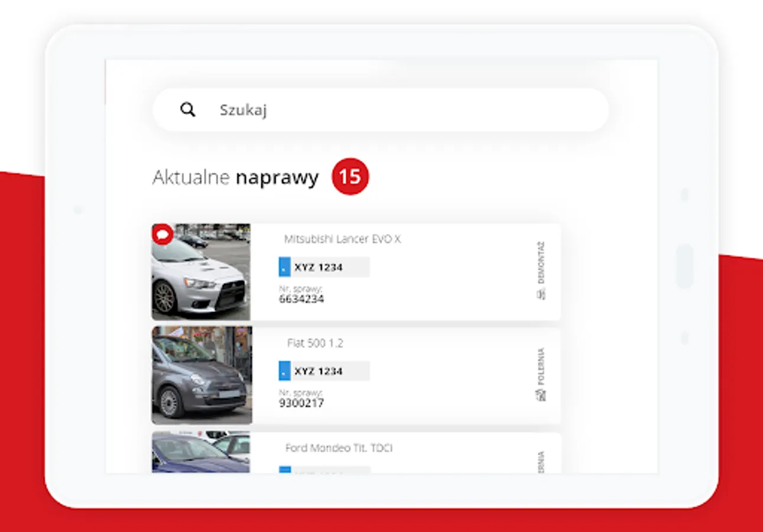Select the Ford Mondeo Tit. TDCI title
The image size is (763, 532).
point(339,448)
